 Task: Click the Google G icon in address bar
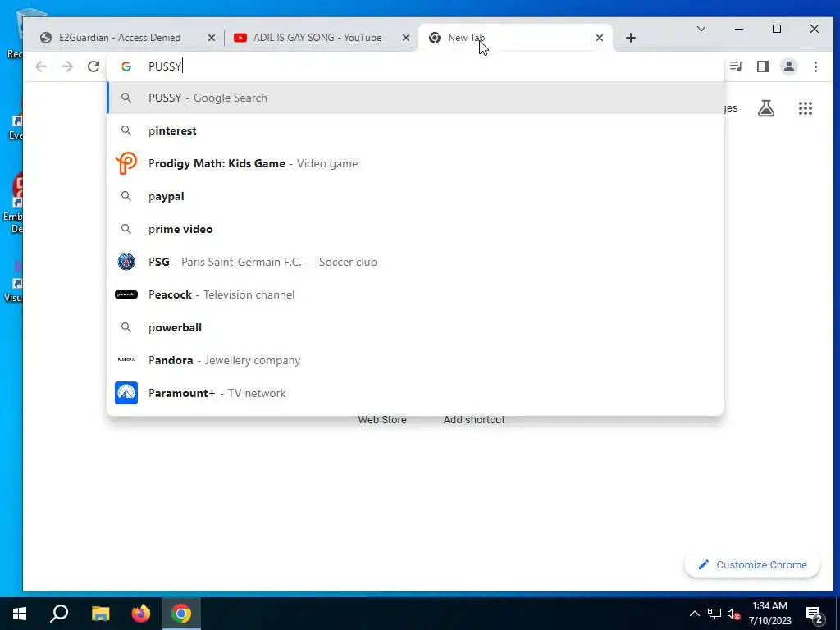[x=126, y=66]
